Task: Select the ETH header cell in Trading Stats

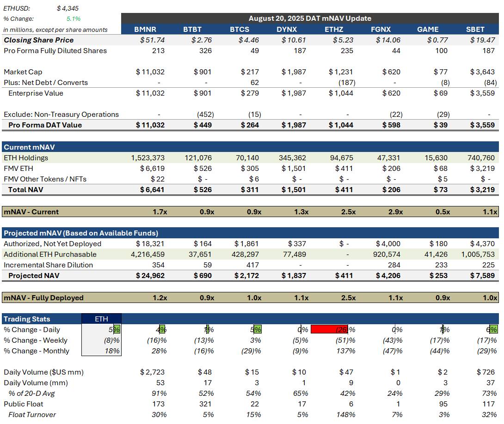Action: click(101, 319)
